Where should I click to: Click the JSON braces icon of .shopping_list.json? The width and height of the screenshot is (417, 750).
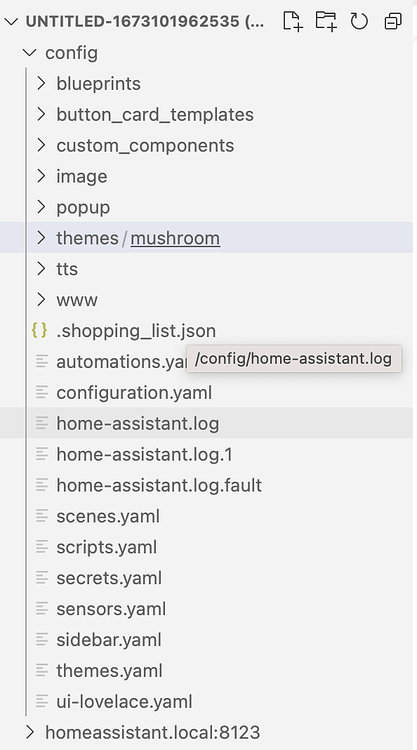coord(40,331)
